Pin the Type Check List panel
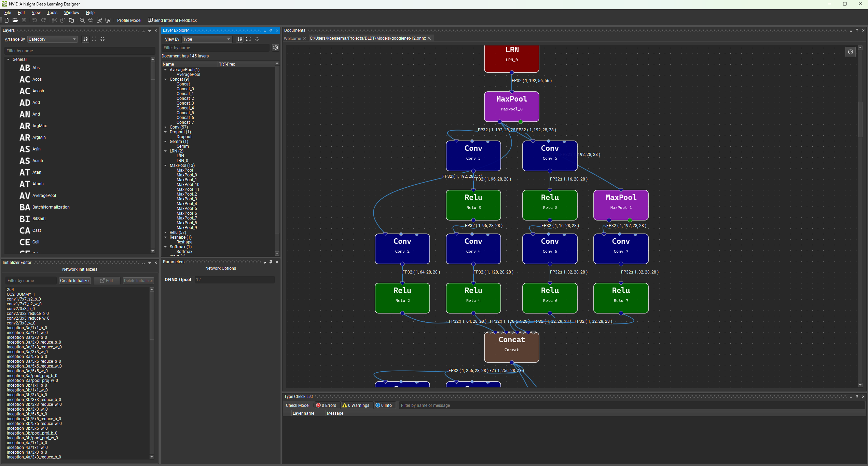The image size is (868, 466). (x=857, y=397)
